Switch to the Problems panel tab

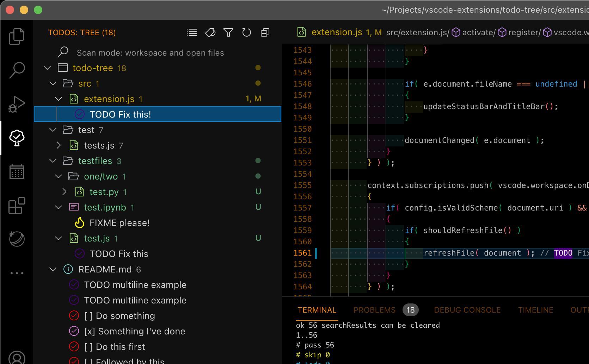pyautogui.click(x=374, y=310)
